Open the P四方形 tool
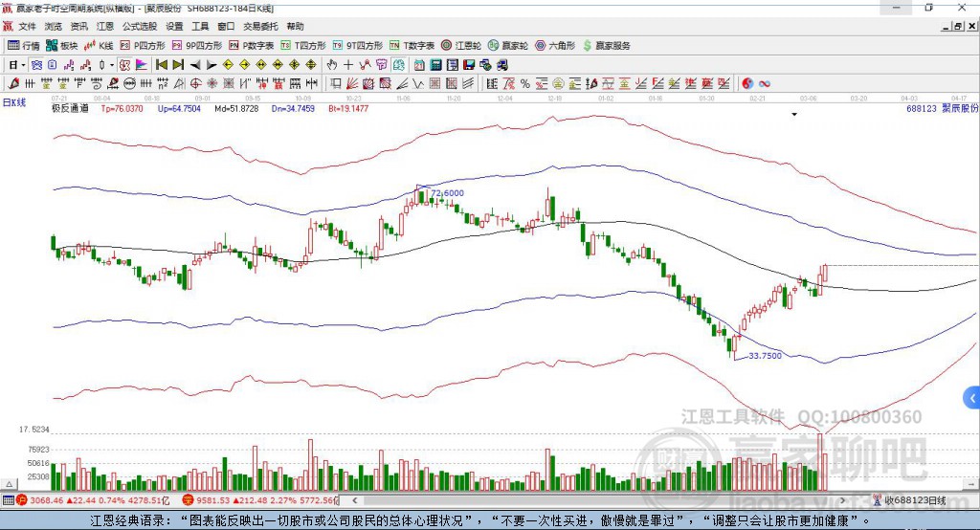Screen dimensions: 980x530 tap(143, 45)
